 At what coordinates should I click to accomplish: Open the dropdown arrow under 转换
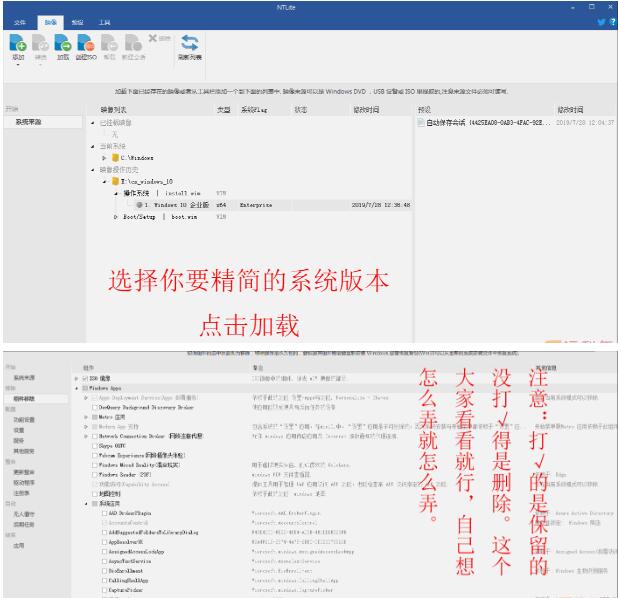click(x=40, y=64)
